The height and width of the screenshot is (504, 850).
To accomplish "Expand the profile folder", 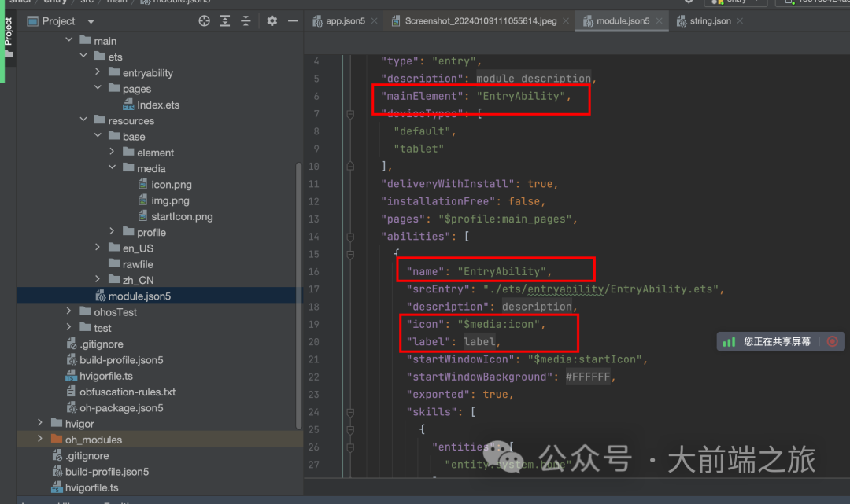I will pos(113,231).
